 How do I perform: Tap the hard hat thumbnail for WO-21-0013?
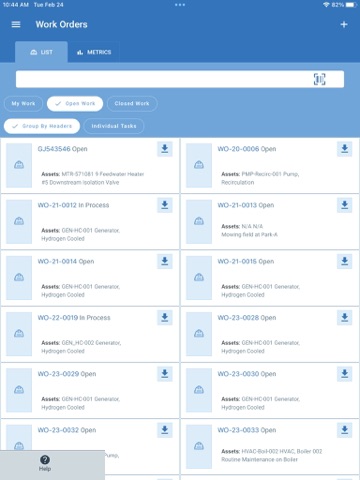coord(199,221)
